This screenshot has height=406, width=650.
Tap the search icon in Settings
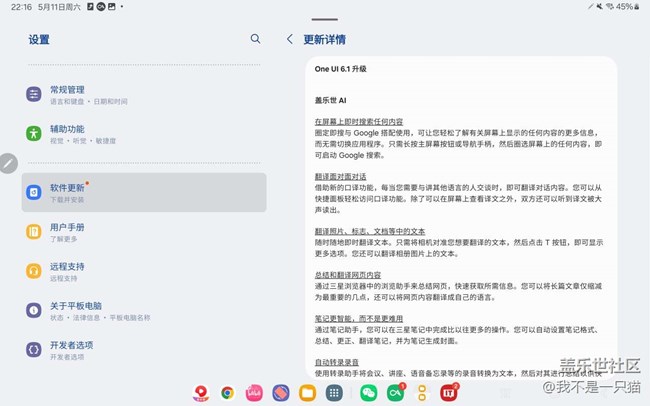(255, 39)
